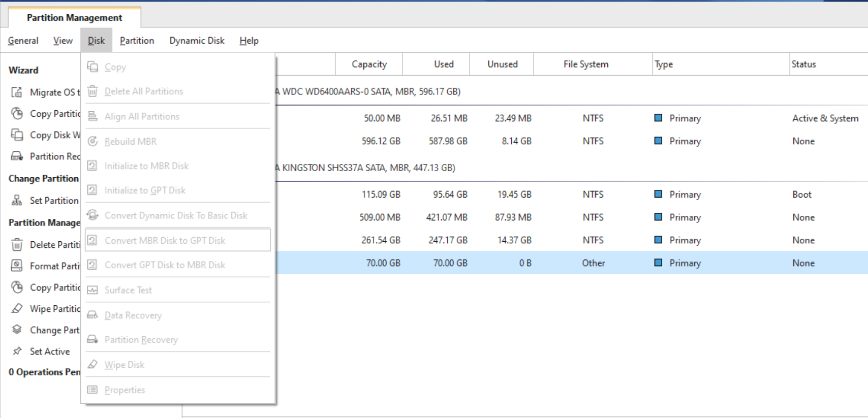Click the 50.00 MB capacity cell
Viewport: 868px width, 418px height.
tap(382, 118)
